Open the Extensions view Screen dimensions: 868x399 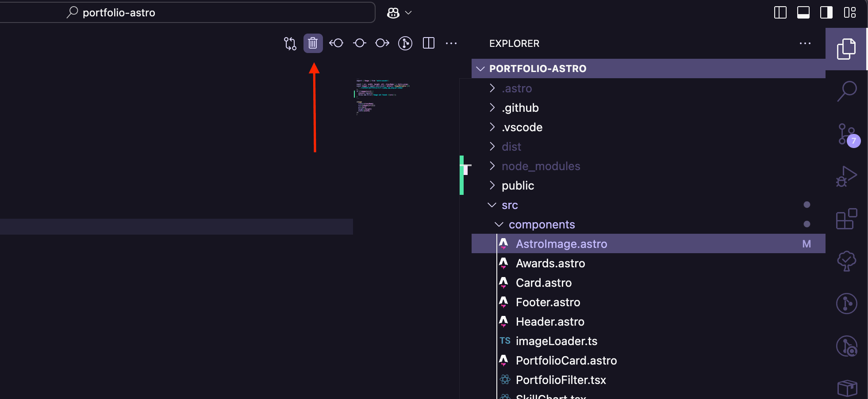pos(847,219)
